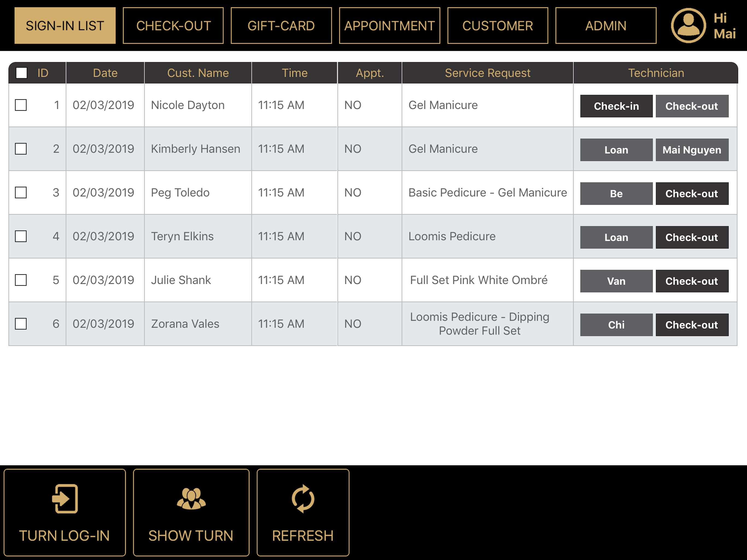
Task: Tap the Turn Log-In arrow icon
Action: 65,498
